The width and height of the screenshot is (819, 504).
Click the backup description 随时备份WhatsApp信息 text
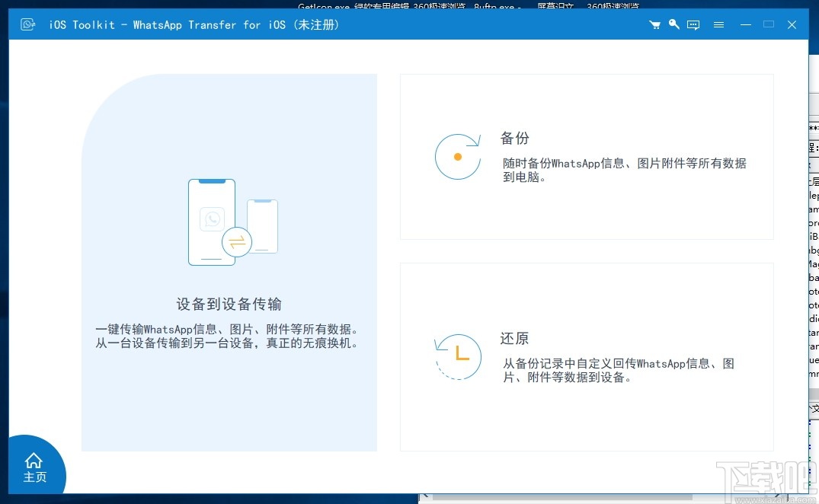pyautogui.click(x=624, y=170)
